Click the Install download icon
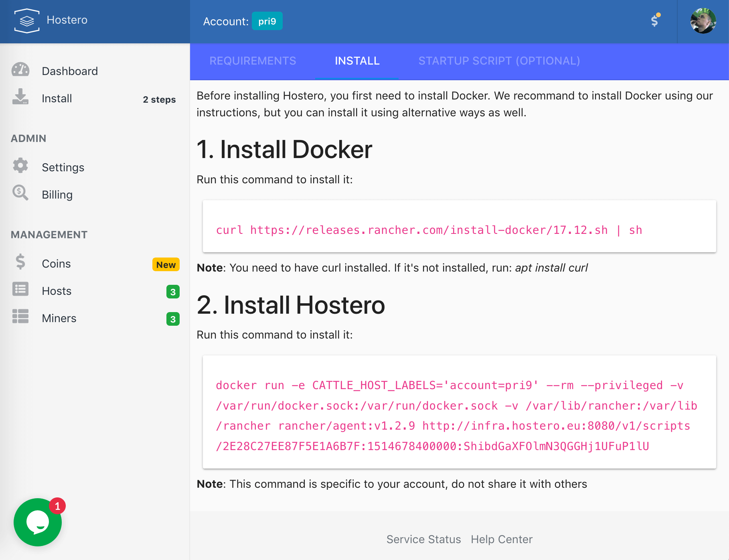729x560 pixels. [x=20, y=97]
